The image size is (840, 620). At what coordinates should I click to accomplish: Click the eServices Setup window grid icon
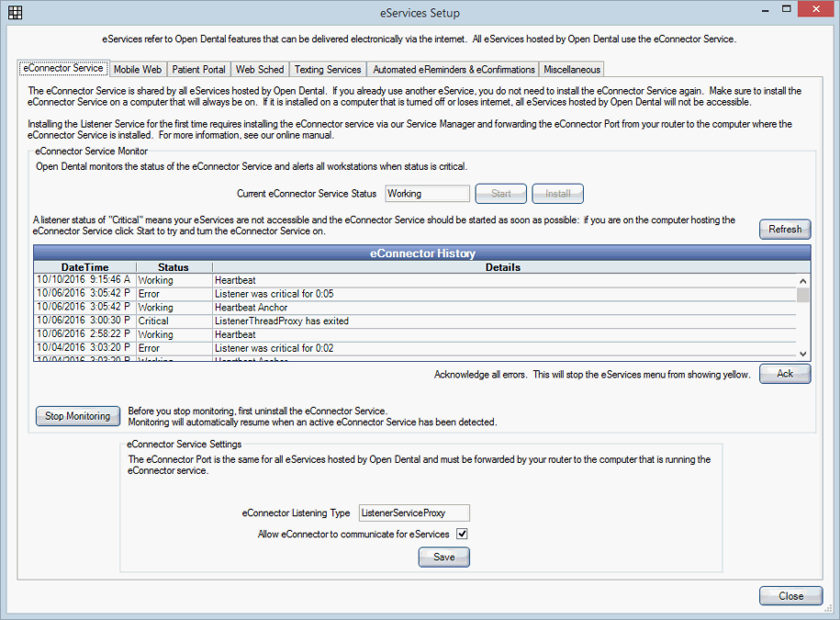point(15,12)
